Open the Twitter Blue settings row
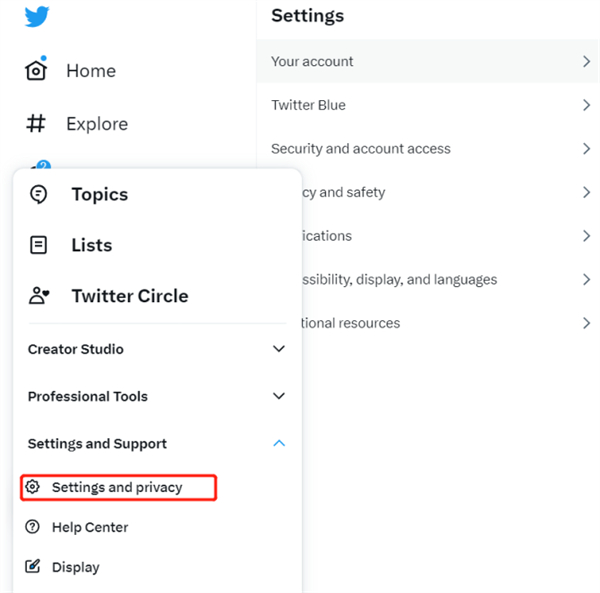 (308, 105)
